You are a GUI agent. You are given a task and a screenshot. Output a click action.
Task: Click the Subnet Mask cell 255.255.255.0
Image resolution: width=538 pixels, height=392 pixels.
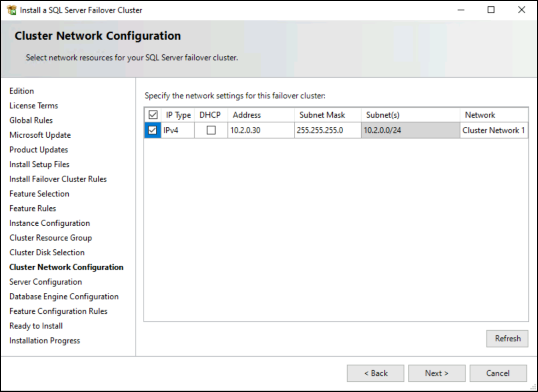(328, 130)
